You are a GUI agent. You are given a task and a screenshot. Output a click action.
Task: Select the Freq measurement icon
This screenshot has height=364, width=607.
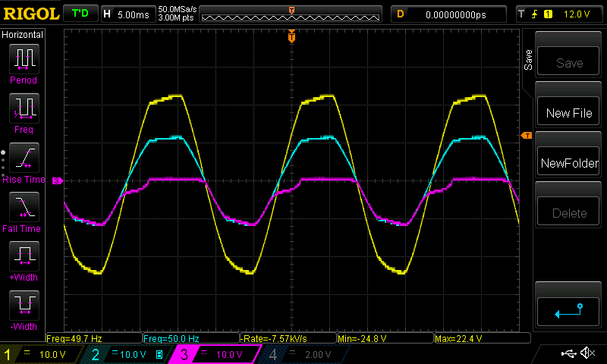click(x=23, y=108)
